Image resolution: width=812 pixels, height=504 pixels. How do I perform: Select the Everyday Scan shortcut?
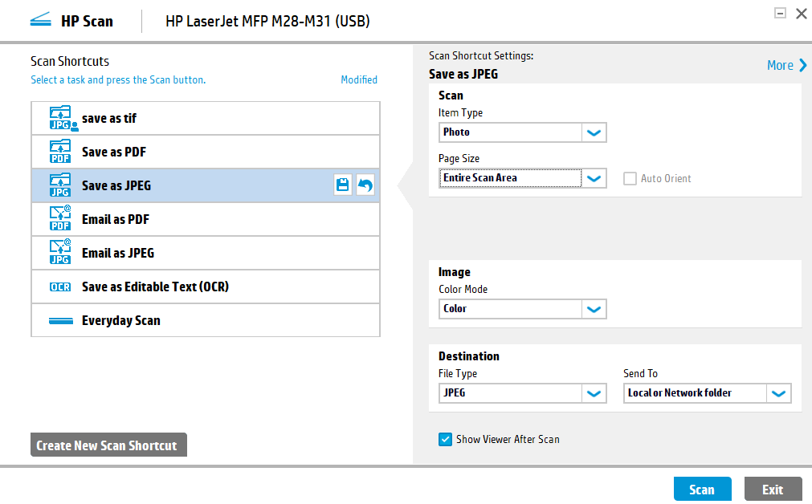click(x=206, y=320)
